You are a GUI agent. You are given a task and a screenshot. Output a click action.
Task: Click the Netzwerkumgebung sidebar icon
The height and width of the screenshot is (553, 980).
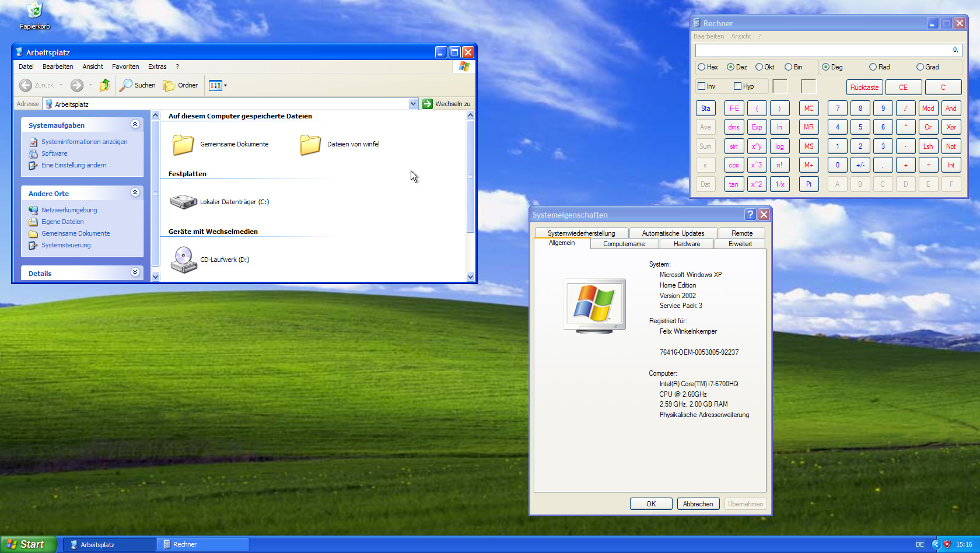[34, 209]
